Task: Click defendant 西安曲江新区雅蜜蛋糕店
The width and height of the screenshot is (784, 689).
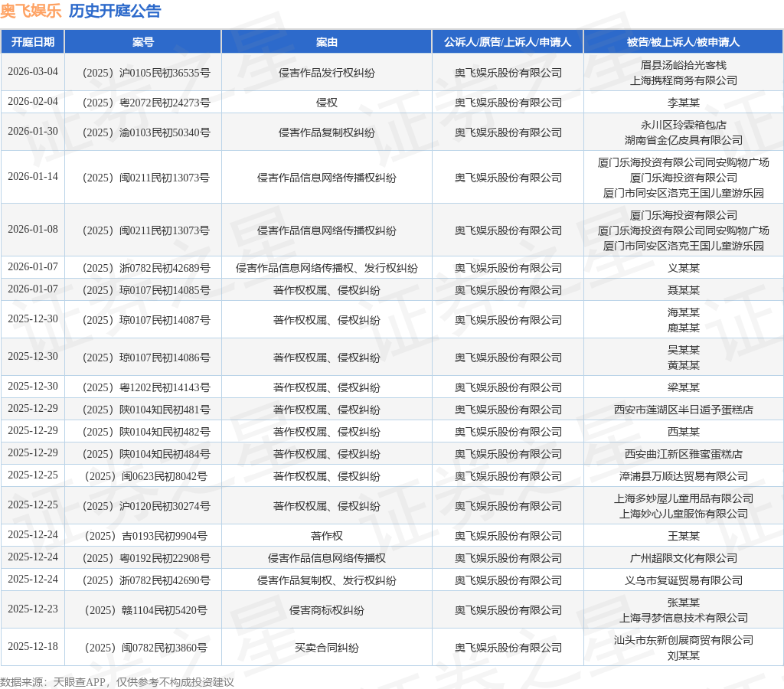Action: point(683,455)
